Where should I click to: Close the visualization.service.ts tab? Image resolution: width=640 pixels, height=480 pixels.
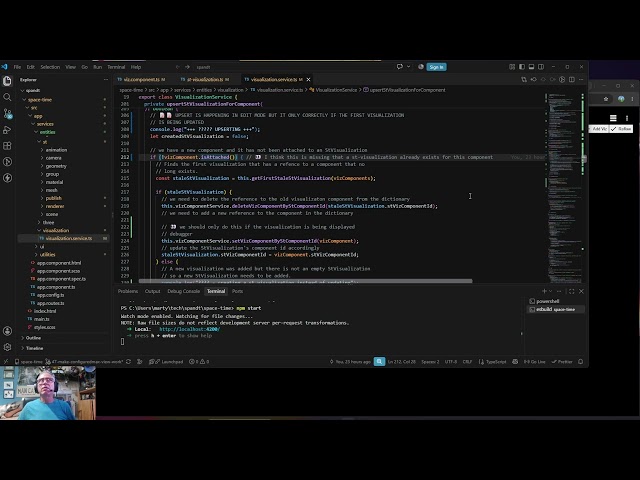tap(309, 80)
